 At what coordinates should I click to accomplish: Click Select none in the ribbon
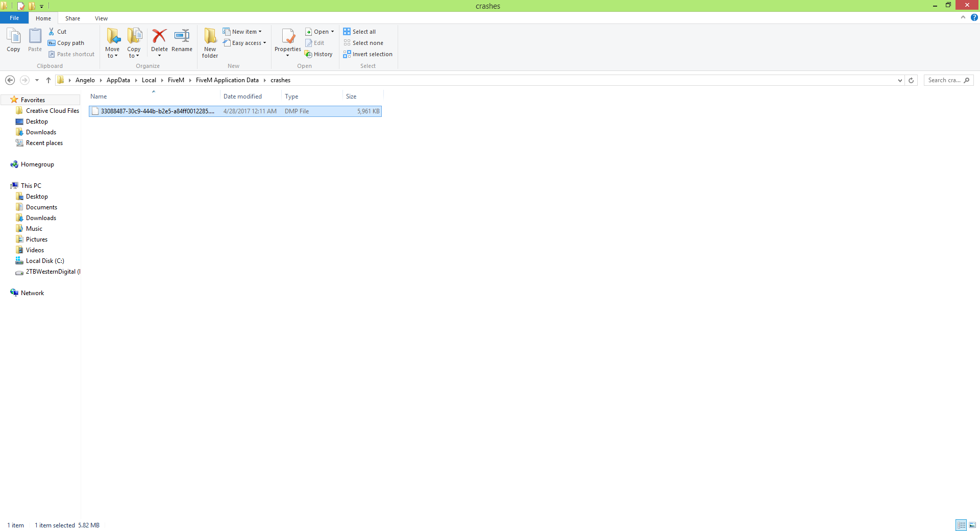[363, 43]
